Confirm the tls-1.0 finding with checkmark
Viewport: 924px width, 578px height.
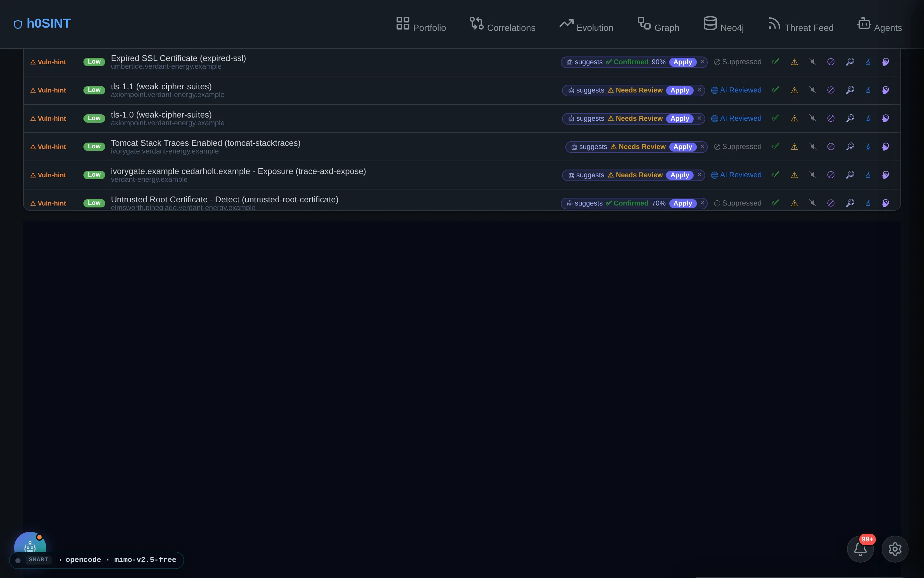tap(775, 118)
